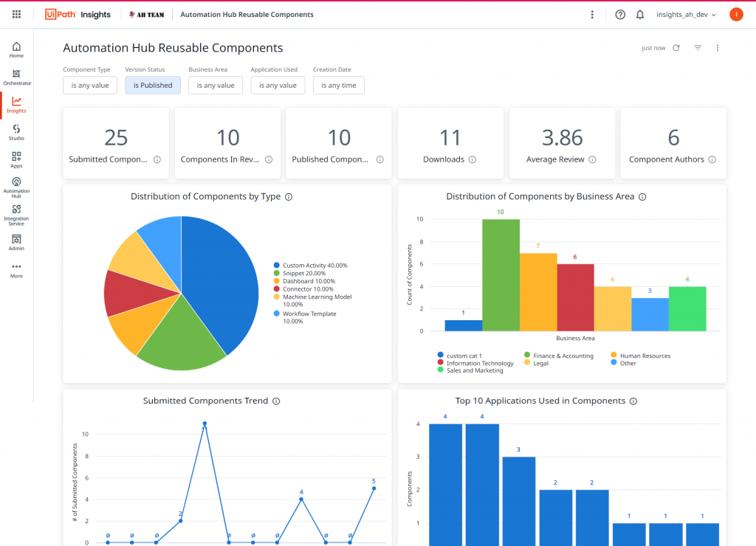756x546 pixels.
Task: Click the AH TEAM tenant logo
Action: click(x=146, y=15)
